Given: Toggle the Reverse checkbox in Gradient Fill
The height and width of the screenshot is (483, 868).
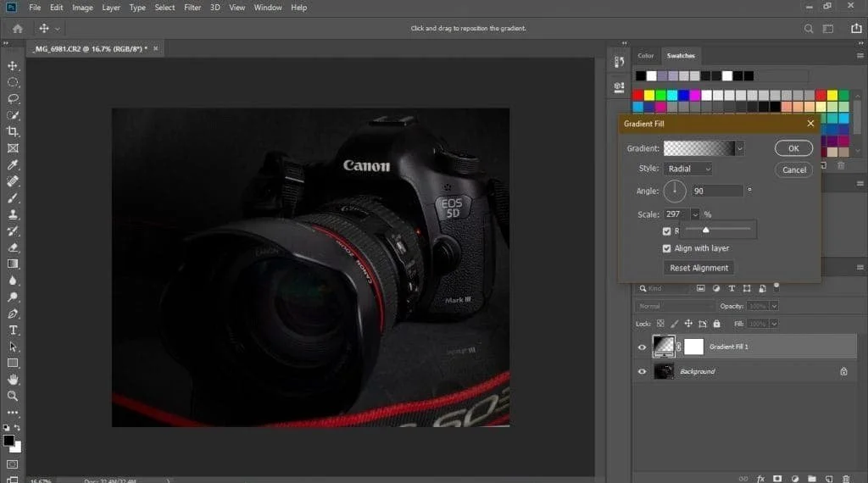Looking at the screenshot, I should (666, 231).
